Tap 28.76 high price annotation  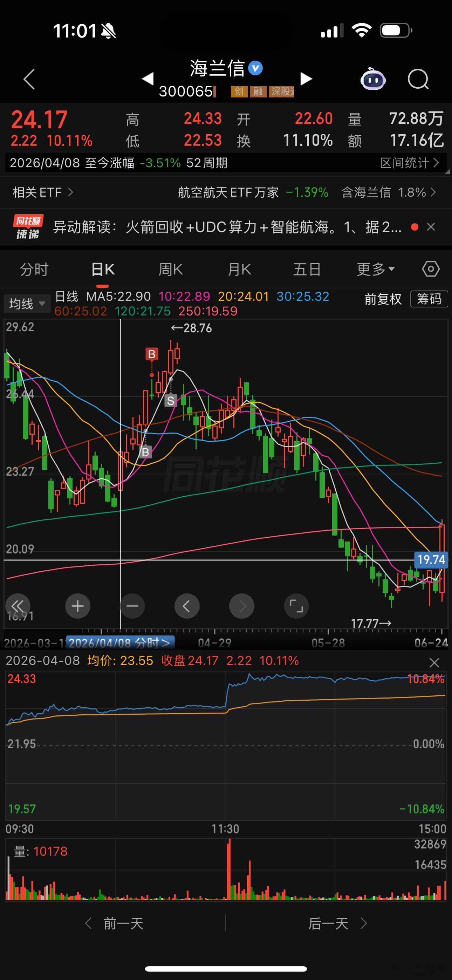191,328
